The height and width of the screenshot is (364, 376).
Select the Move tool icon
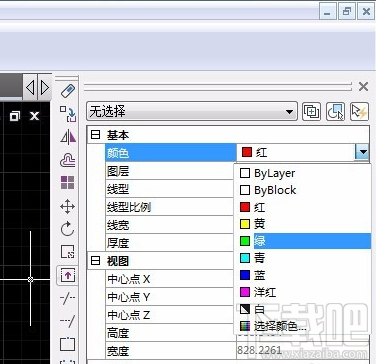coord(68,206)
